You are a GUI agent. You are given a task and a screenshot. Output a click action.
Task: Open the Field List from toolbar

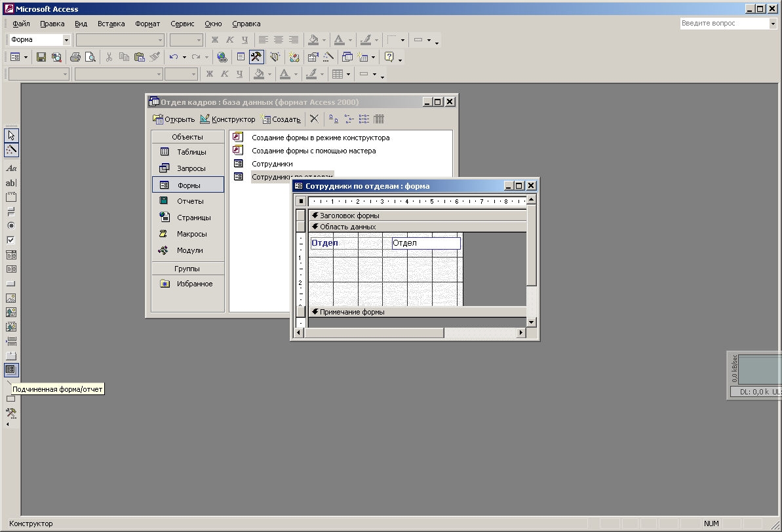point(241,57)
